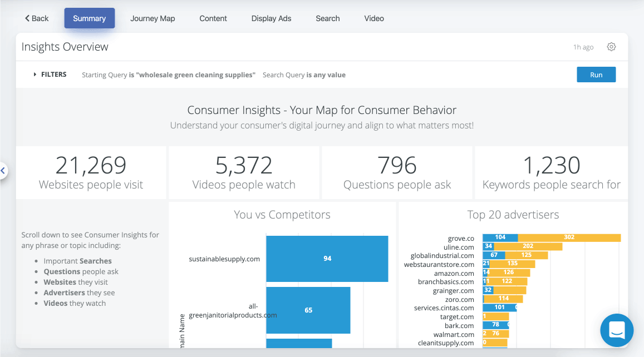644x357 pixels.
Task: Click the 1,230 Keywords people search for tile
Action: tap(551, 173)
